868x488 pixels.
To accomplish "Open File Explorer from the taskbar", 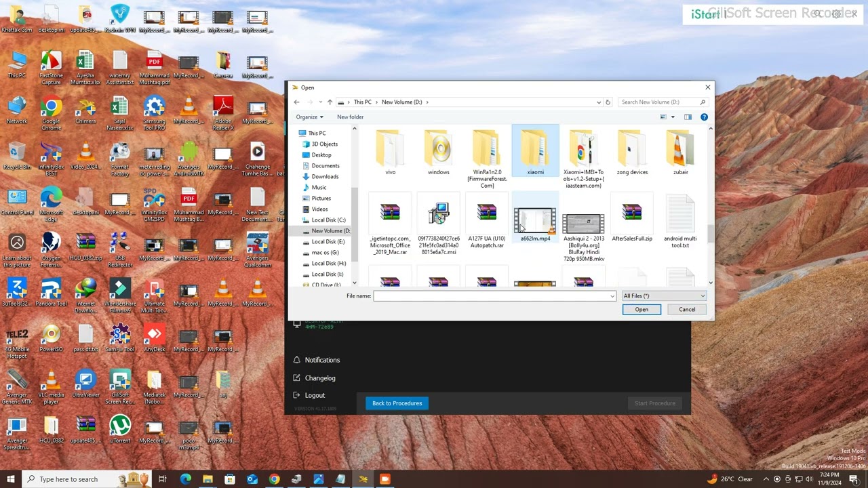I will [x=208, y=479].
